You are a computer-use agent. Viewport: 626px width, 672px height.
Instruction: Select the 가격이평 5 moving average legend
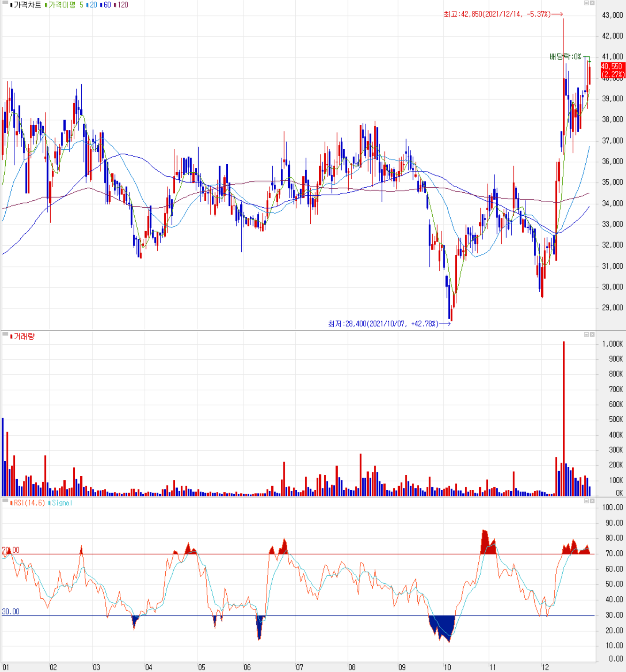click(x=64, y=5)
